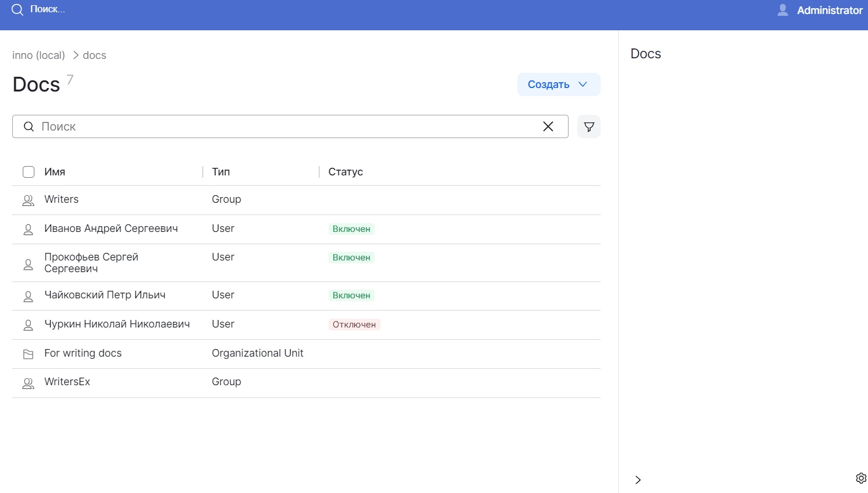Toggle the select-all checkbox in header
The height and width of the screenshot is (493, 868).
coord(29,172)
